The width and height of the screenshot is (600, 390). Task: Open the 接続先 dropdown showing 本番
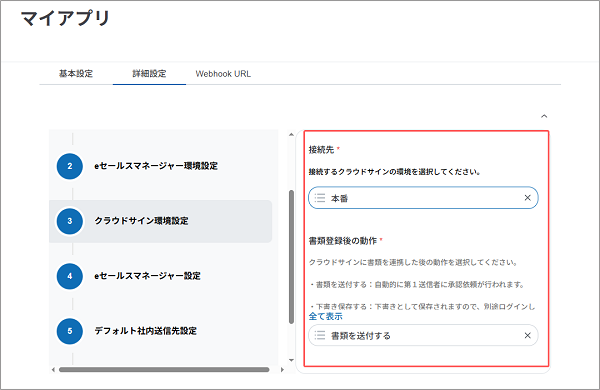tap(423, 198)
